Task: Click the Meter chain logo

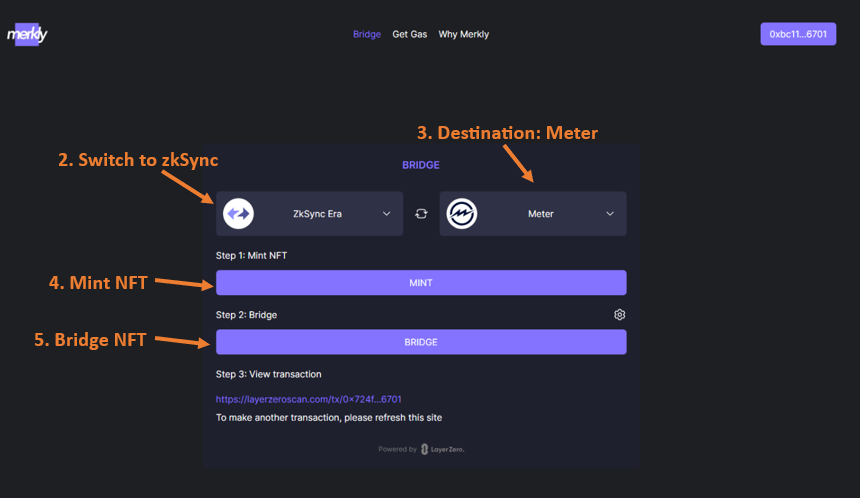Action: pyautogui.click(x=462, y=213)
